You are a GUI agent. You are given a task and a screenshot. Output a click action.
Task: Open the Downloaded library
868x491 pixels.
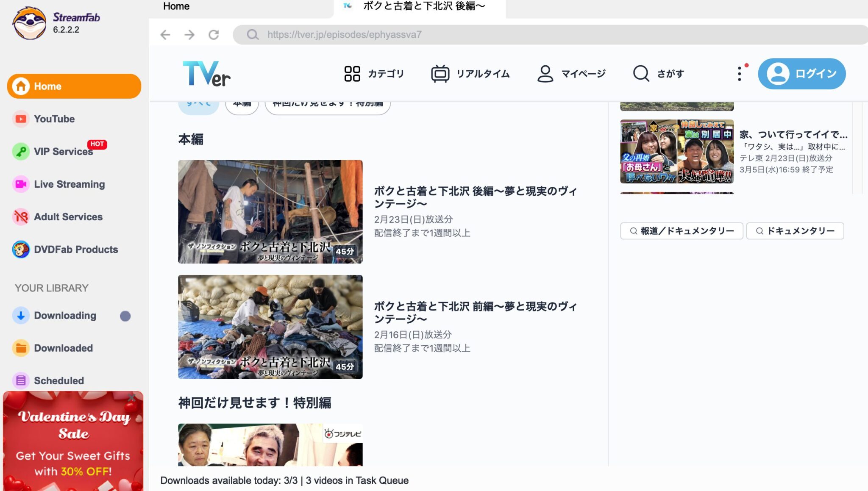pos(63,348)
